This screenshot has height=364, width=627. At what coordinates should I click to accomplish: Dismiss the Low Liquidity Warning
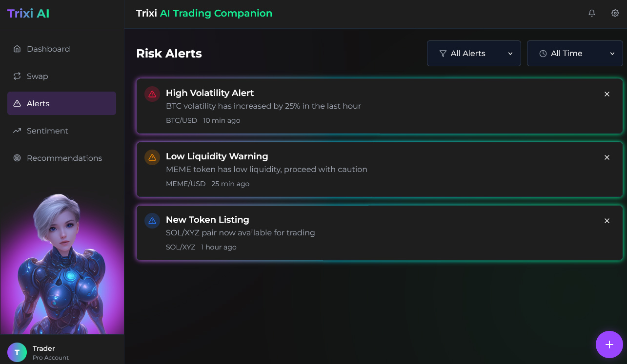[607, 157]
